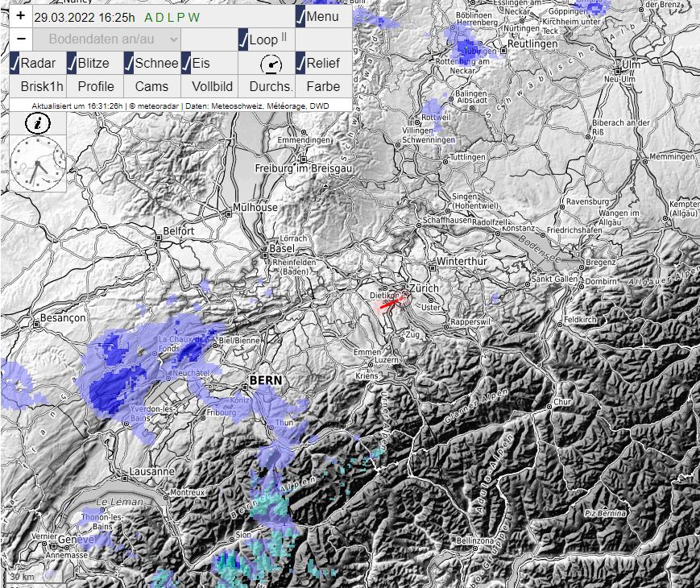The height and width of the screenshot is (588, 700).
Task: Click the Chur city label
Action: [x=562, y=402]
